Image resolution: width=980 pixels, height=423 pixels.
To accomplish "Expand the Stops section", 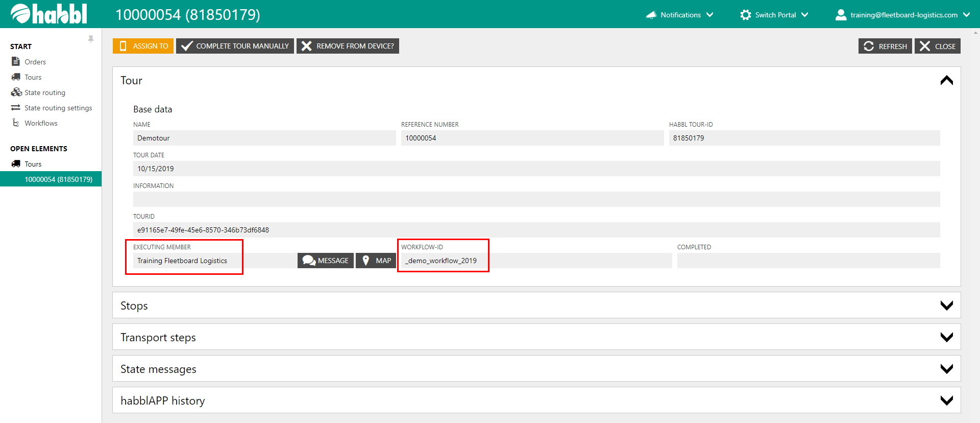I will pyautogui.click(x=946, y=306).
